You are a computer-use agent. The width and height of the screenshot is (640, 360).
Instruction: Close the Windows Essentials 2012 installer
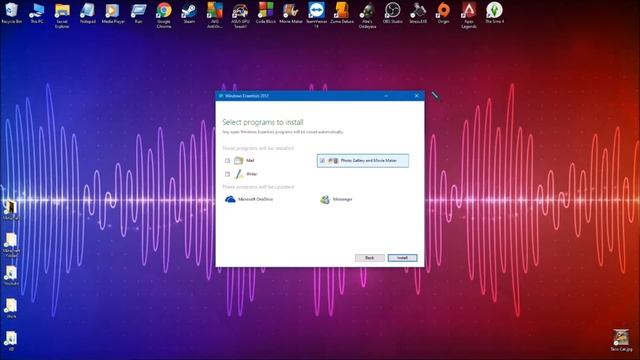(416, 96)
